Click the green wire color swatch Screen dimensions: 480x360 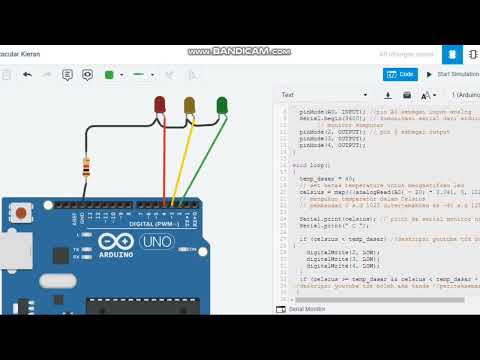[109, 75]
